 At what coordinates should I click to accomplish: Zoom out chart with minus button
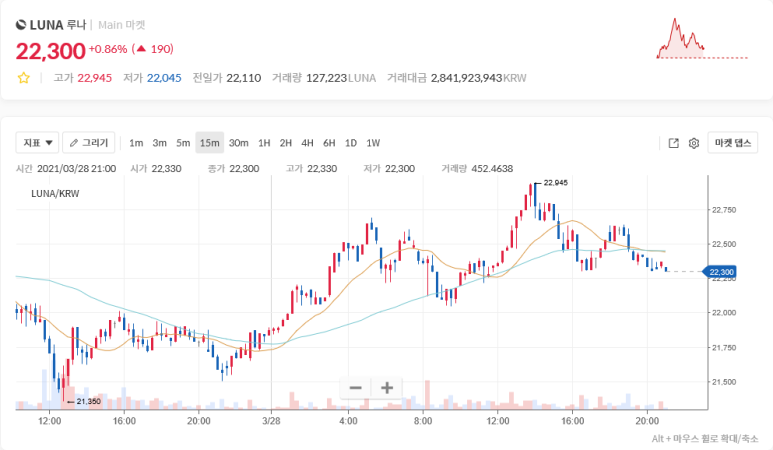355,388
